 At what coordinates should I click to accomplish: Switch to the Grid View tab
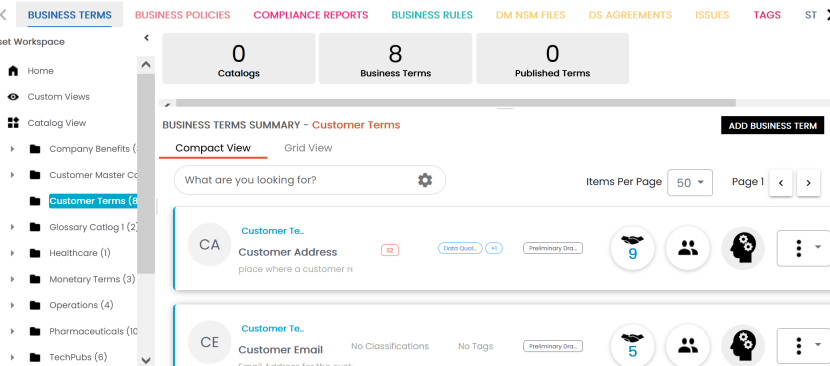[x=308, y=148]
